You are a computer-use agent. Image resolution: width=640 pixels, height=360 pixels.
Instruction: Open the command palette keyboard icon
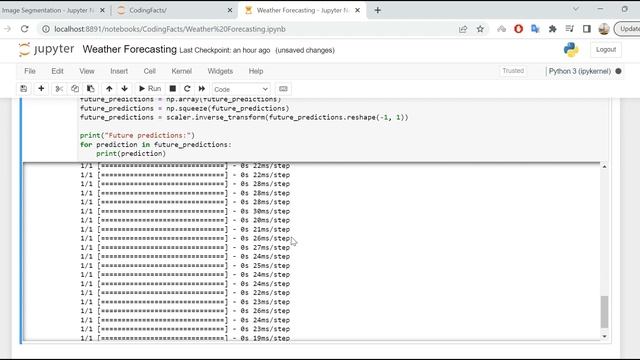pos(283,89)
